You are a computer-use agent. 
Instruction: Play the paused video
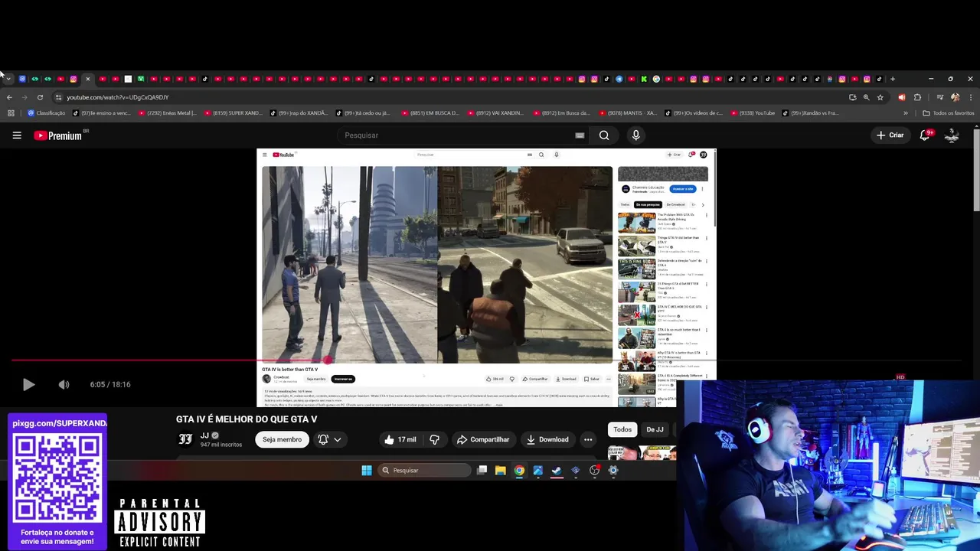(28, 385)
